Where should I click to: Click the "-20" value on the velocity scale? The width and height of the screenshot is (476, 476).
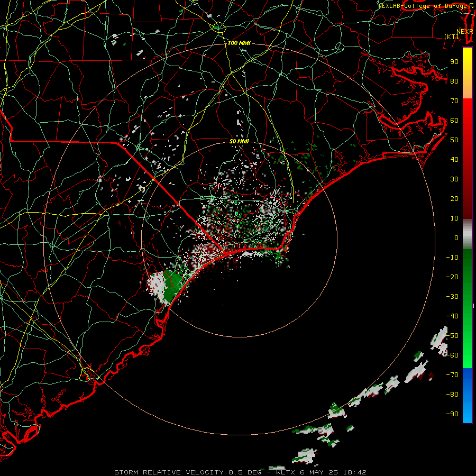[452, 277]
